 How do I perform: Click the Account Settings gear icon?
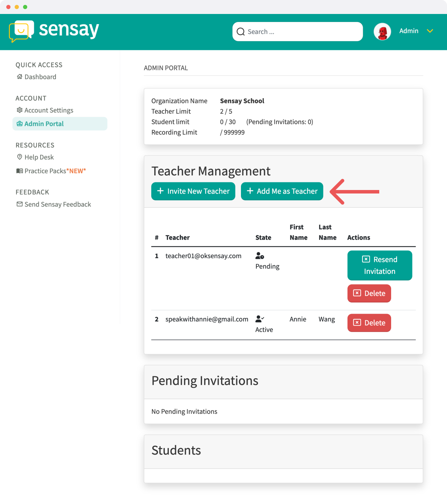[20, 110]
